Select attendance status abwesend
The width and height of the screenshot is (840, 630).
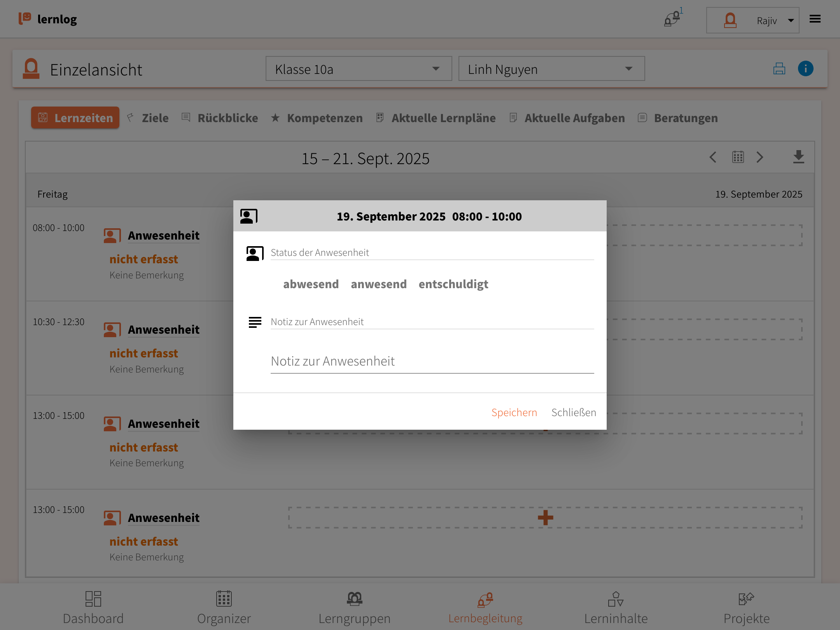pos(311,284)
